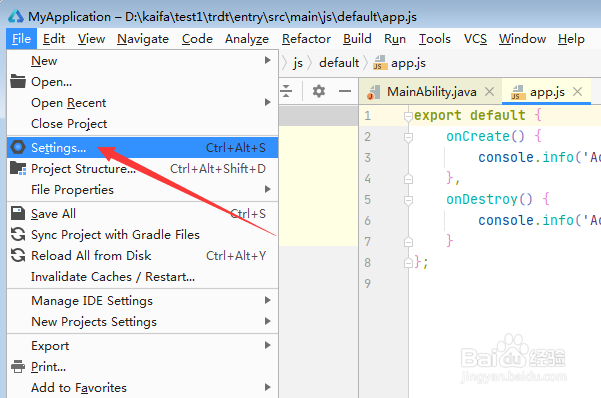The image size is (601, 398).
Task: Click line number 9 in the gutter
Action: click(368, 283)
